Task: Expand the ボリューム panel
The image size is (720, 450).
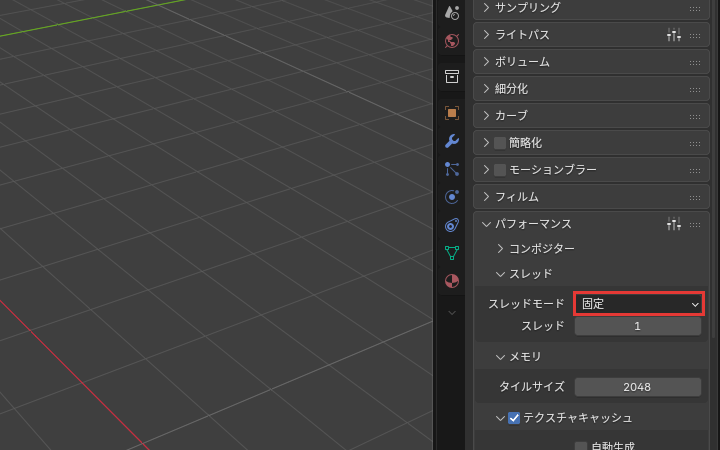Action: tap(486, 62)
